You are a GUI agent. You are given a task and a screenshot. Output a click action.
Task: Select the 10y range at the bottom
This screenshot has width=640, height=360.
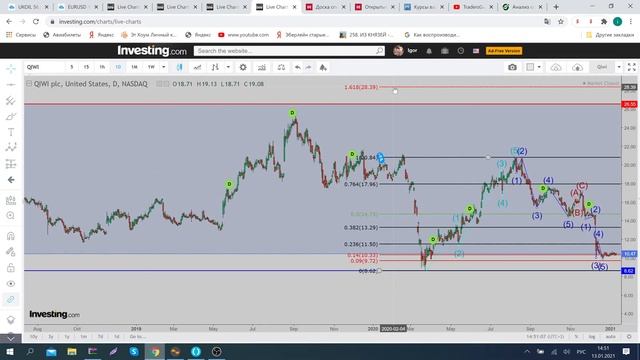pyautogui.click(x=33, y=337)
